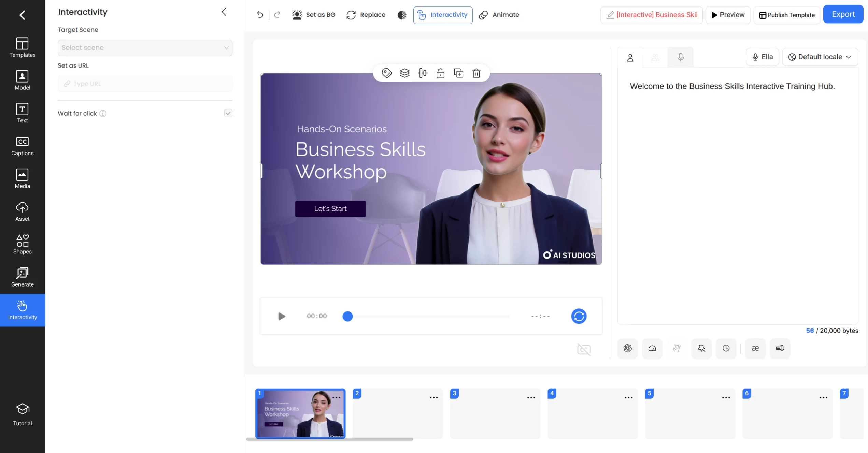The image size is (868, 453).
Task: Switch to the microphone tab in script panel
Action: tap(681, 57)
